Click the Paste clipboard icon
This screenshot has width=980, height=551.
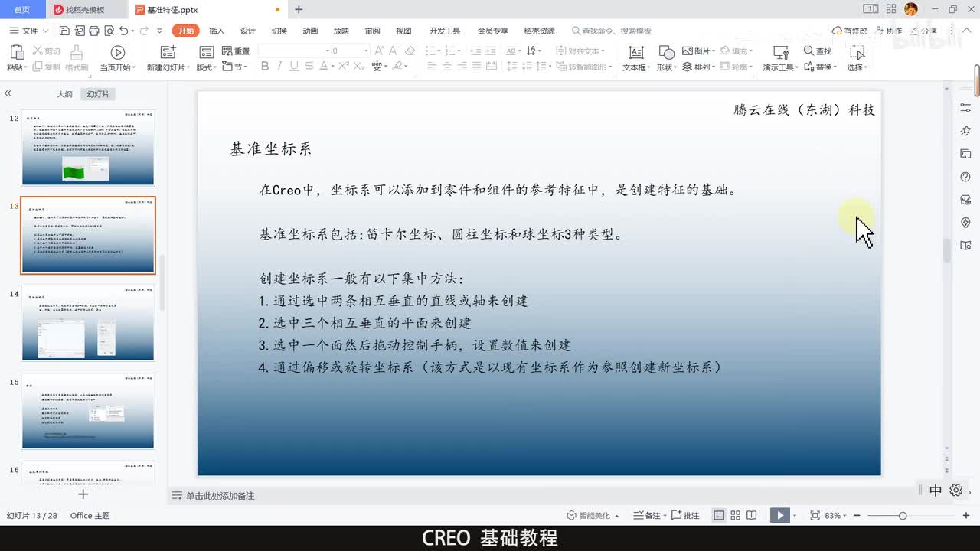(x=16, y=52)
